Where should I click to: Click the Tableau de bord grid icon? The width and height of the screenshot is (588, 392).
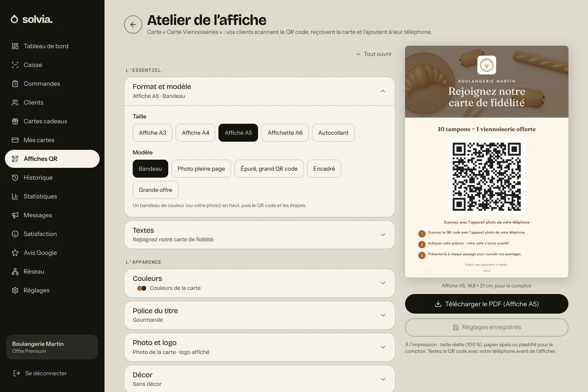[15, 46]
